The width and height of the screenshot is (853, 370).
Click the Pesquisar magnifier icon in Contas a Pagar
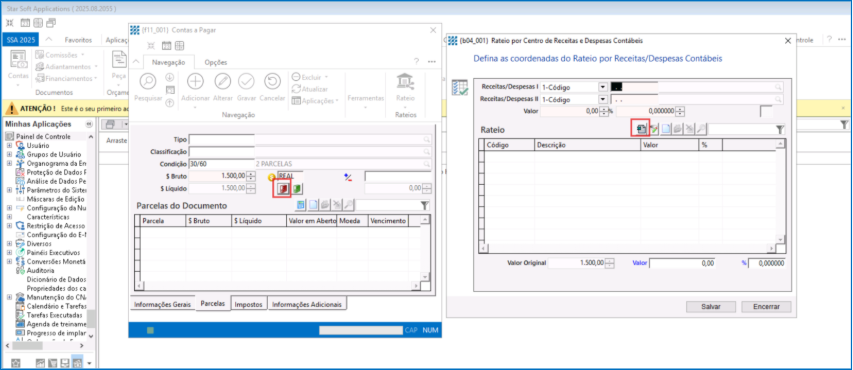[x=147, y=82]
